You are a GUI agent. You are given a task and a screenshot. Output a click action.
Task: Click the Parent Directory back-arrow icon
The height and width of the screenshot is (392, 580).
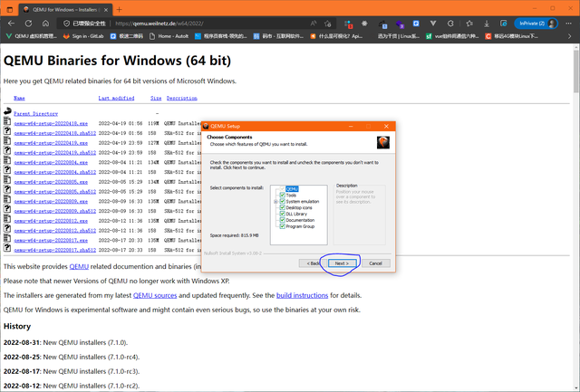click(7, 111)
